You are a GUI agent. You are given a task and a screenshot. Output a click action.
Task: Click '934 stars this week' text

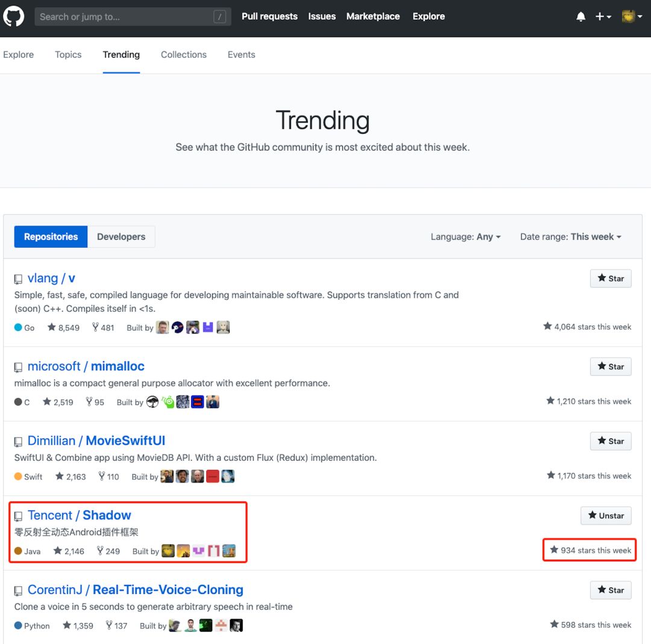tap(590, 550)
